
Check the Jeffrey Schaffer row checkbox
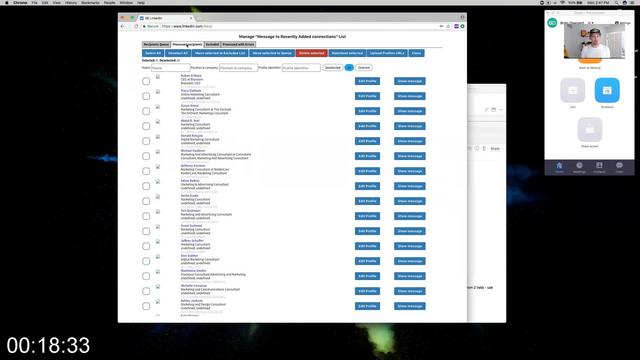tap(146, 246)
